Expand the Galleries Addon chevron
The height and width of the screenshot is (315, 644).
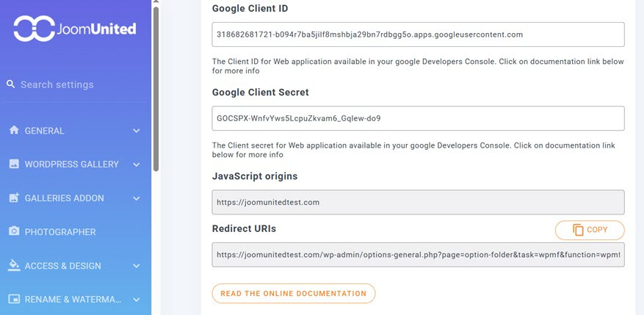point(136,198)
